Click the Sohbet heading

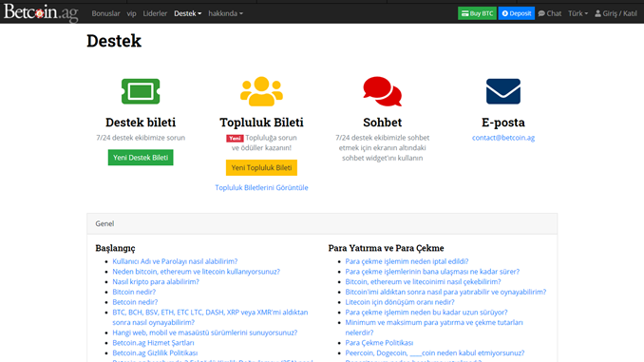[x=383, y=123]
